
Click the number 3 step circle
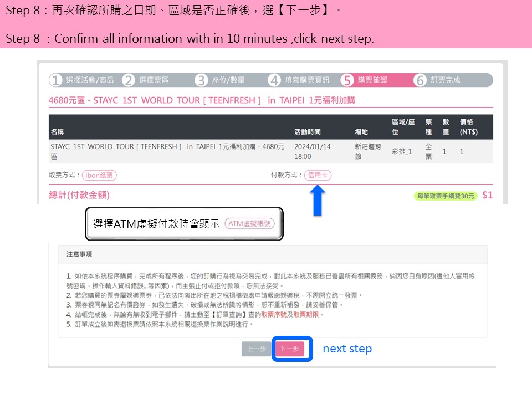(x=202, y=80)
